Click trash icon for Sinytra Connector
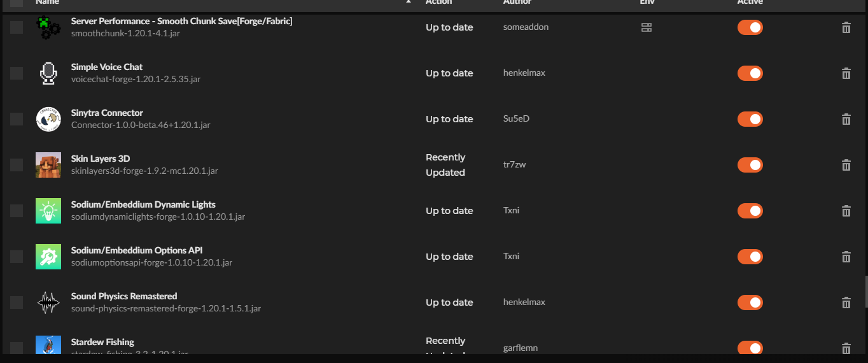The height and width of the screenshot is (363, 868). (x=846, y=119)
